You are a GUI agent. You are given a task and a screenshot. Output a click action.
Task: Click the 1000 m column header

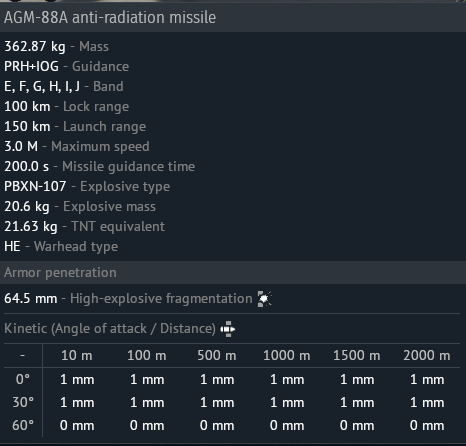tap(287, 356)
